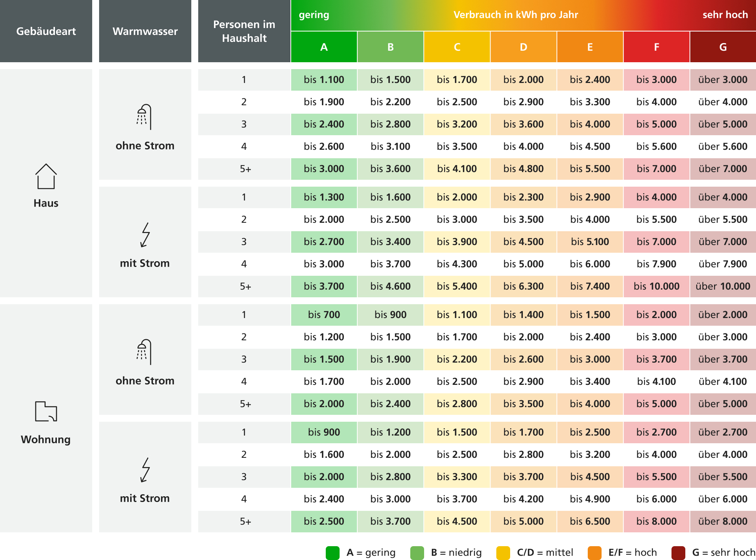The height and width of the screenshot is (560, 756).
Task: Click the Personen im Haushalt header
Action: [244, 31]
